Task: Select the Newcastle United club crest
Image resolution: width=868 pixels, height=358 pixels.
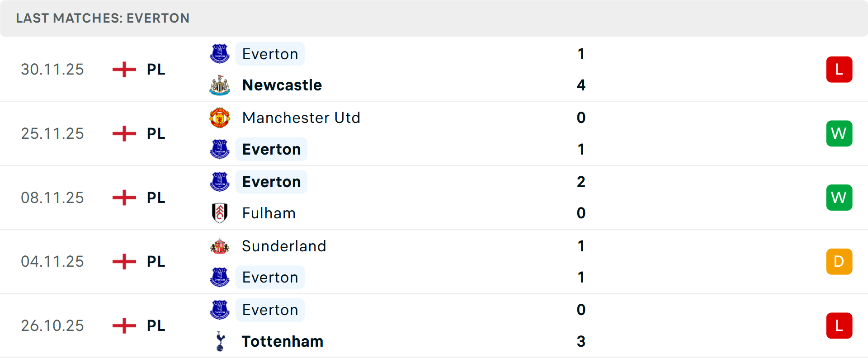Action: [220, 85]
